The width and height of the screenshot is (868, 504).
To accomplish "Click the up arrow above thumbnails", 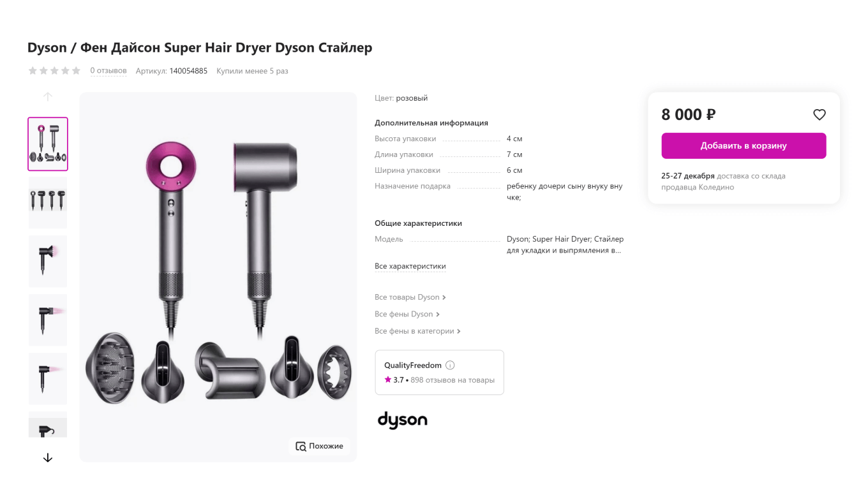I will [x=48, y=97].
